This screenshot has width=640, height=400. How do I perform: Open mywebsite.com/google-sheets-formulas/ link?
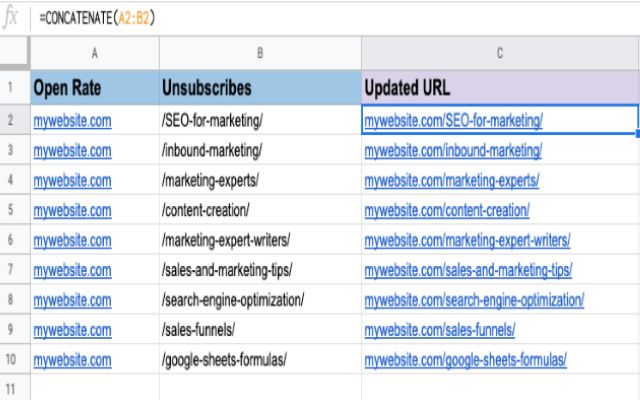click(x=465, y=359)
